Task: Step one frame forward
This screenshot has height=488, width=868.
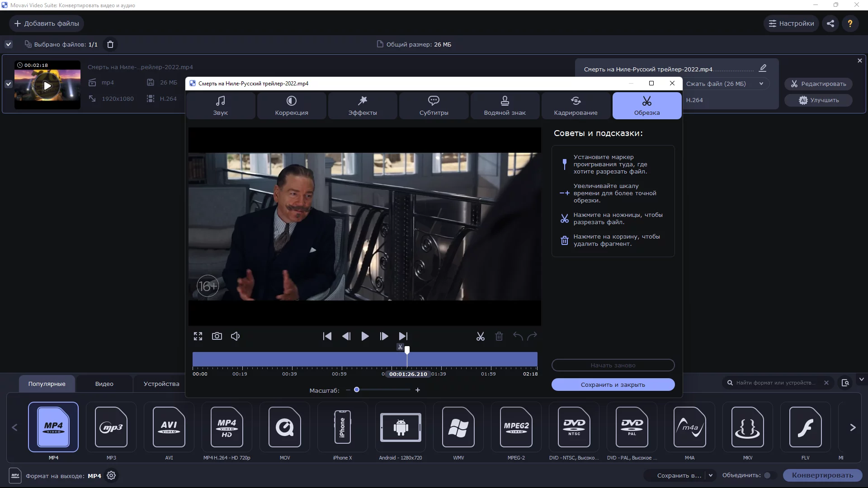Action: (x=384, y=336)
